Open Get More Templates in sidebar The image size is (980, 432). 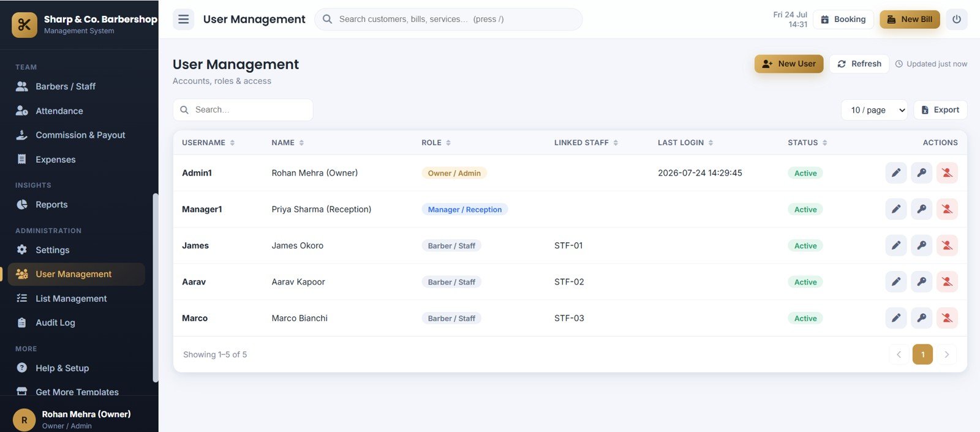(77, 392)
